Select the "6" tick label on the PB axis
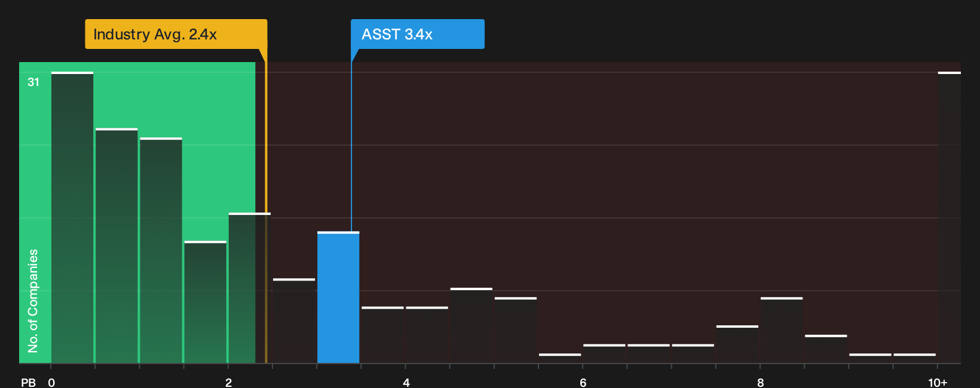Viewport: 980px width, 388px height. pos(583,383)
